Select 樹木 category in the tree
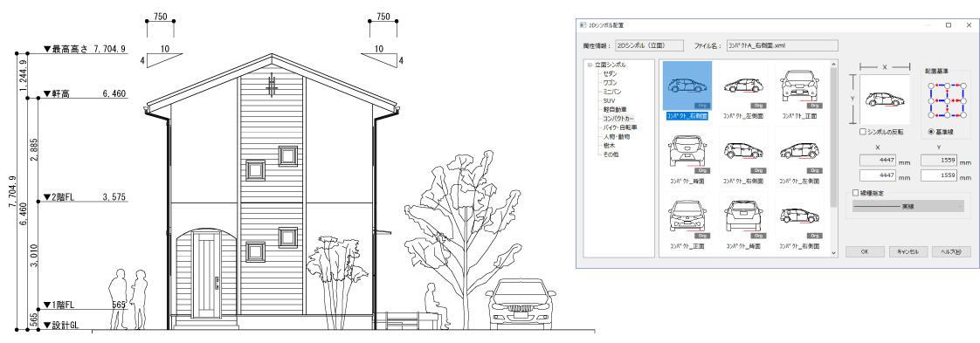This screenshot has height=343, width=980. (x=609, y=145)
